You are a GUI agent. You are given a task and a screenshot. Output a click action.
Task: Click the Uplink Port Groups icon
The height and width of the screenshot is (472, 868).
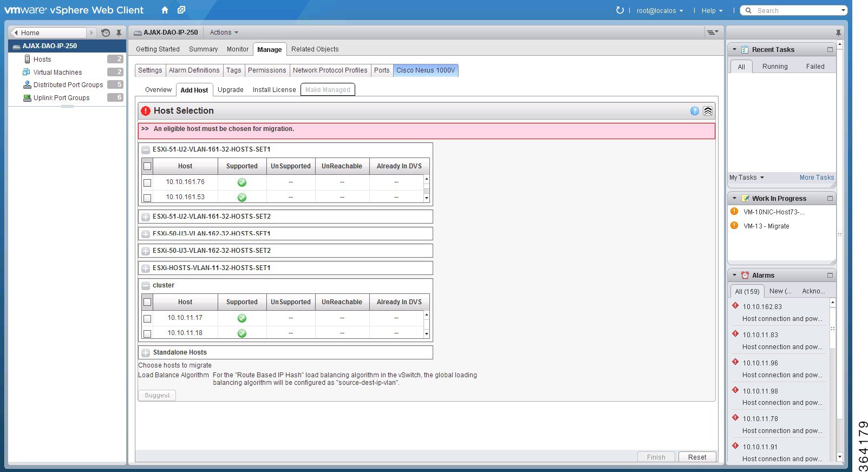27,98
